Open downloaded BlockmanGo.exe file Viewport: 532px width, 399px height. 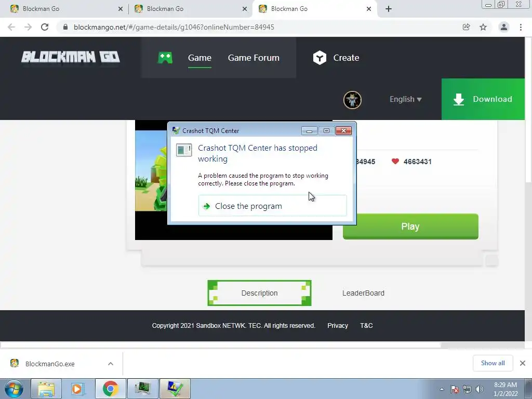[x=50, y=364]
